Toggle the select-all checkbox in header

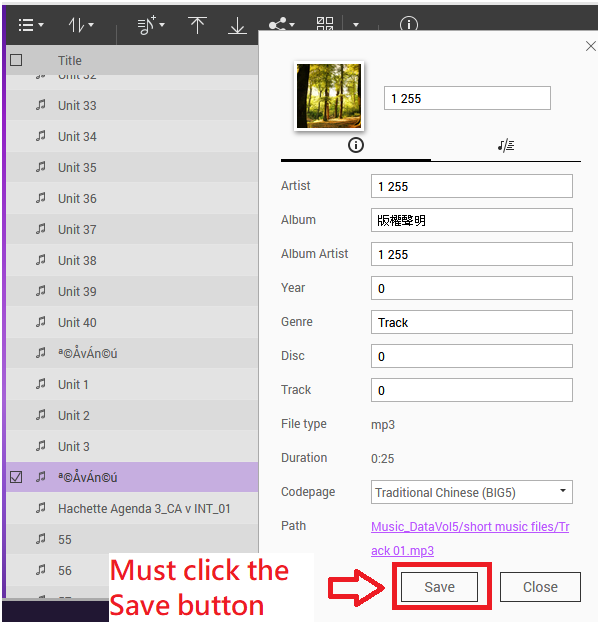(x=16, y=60)
